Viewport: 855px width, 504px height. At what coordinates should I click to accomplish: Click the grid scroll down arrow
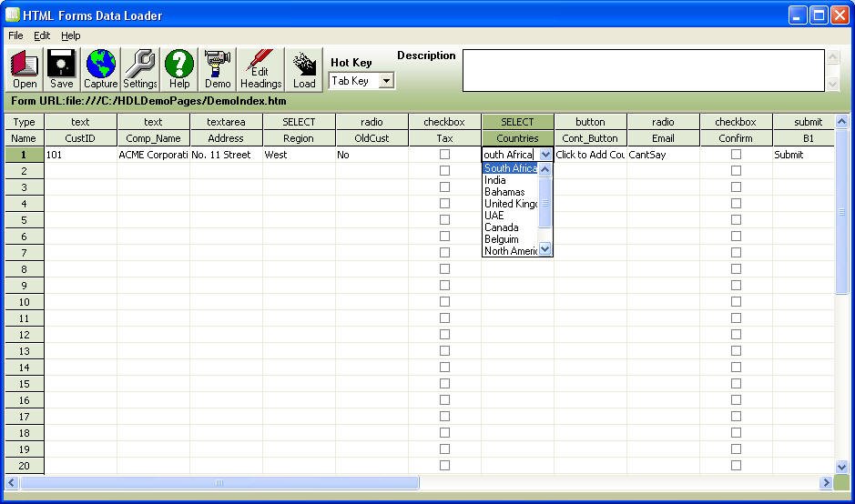pyautogui.click(x=841, y=467)
